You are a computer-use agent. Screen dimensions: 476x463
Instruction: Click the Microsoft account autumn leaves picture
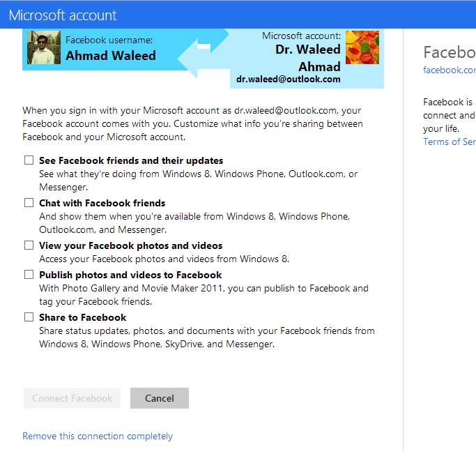tap(362, 47)
